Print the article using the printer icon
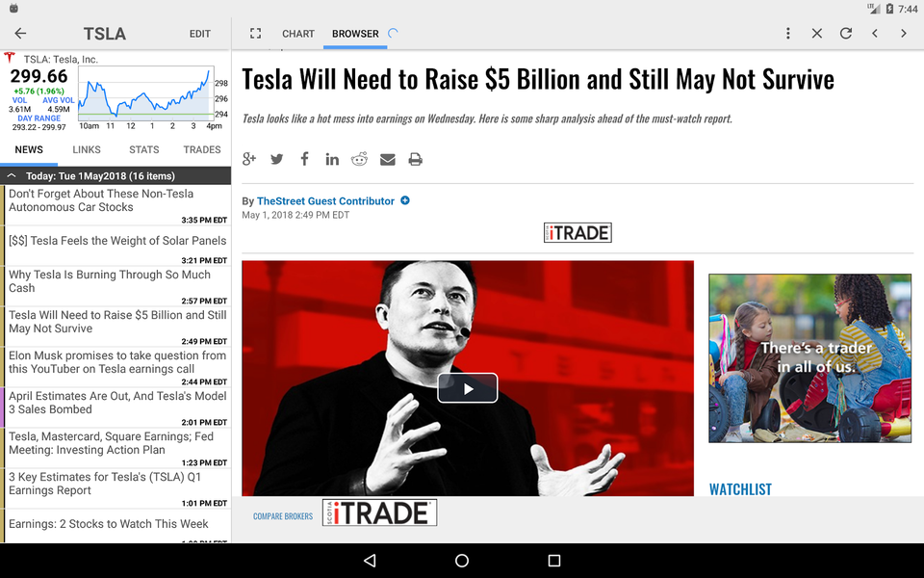Screen dimensions: 924x578 [x=415, y=159]
